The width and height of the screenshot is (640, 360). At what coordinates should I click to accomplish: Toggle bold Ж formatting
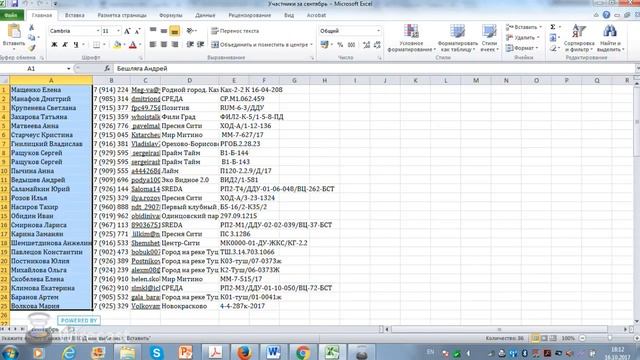tap(54, 45)
